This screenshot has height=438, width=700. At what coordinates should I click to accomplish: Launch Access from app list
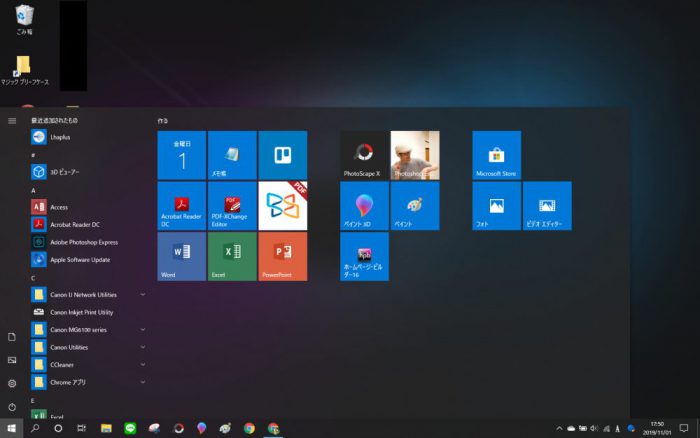(x=88, y=207)
